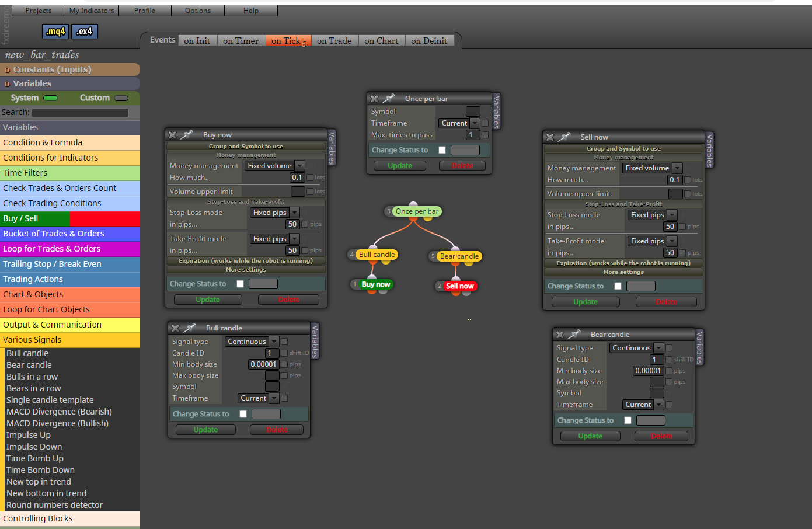Click Delete in Buy now panel
This screenshot has width=812, height=529.
click(288, 300)
